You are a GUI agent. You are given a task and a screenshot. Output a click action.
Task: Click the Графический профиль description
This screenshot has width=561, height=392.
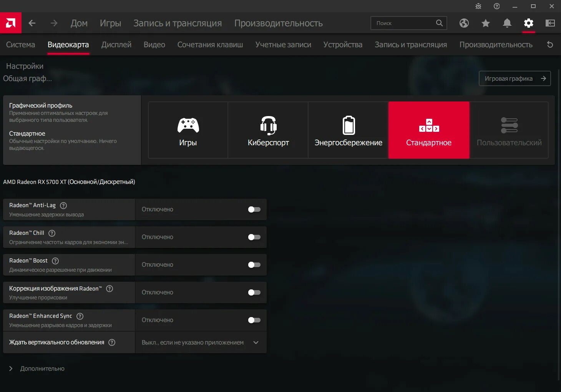[x=58, y=116]
